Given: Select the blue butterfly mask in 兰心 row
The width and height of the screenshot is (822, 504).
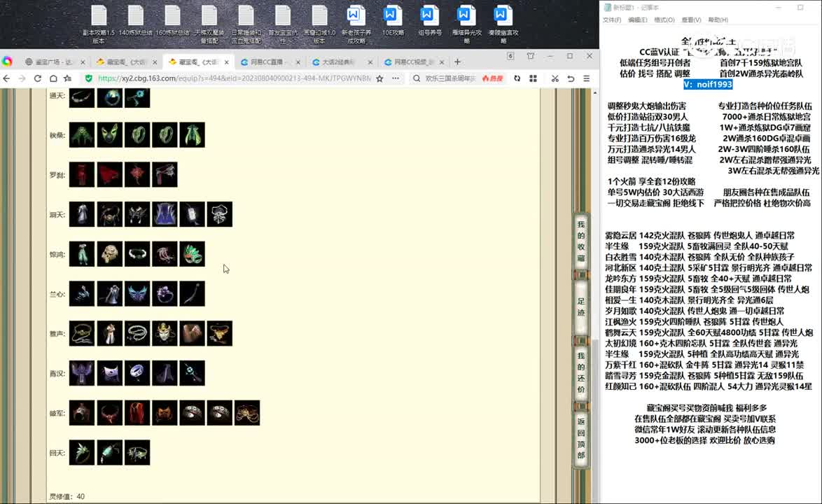Looking at the screenshot, I should tap(137, 294).
